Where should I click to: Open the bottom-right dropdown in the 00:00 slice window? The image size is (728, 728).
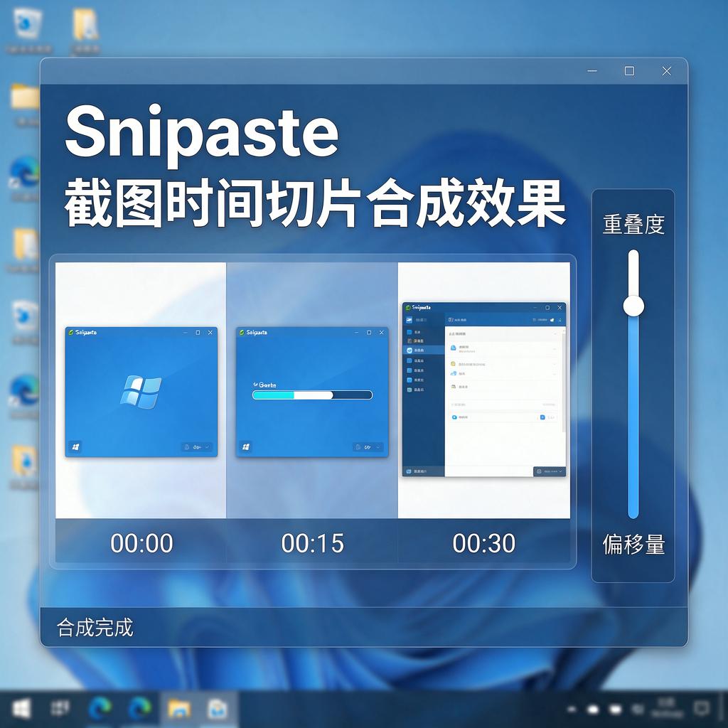[x=196, y=447]
